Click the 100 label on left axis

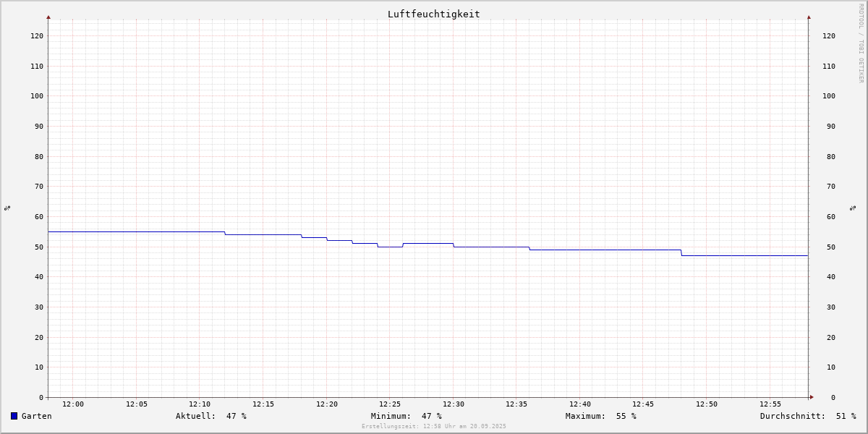pyautogui.click(x=37, y=95)
